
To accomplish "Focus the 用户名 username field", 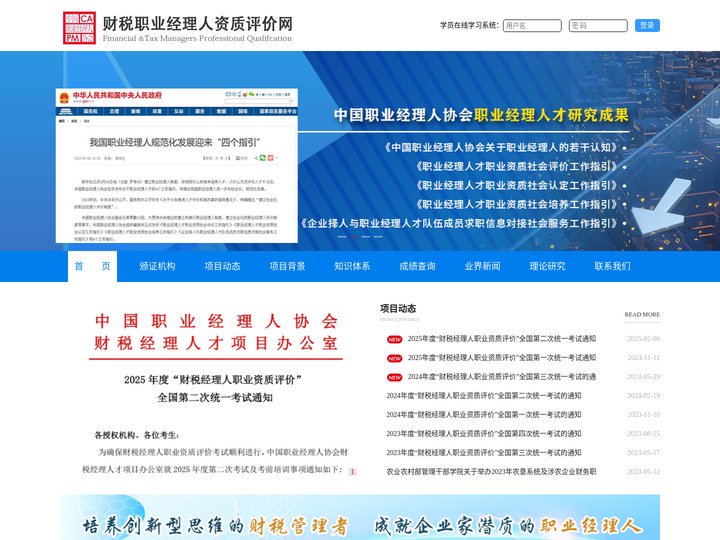I will tap(532, 25).
